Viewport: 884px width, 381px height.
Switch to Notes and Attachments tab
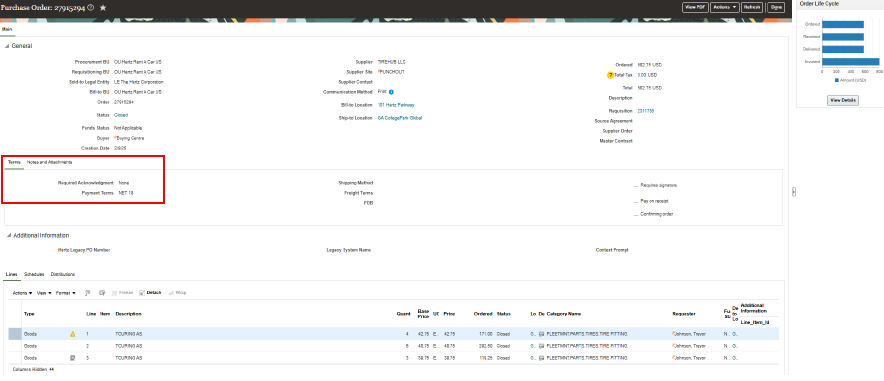[x=50, y=162]
